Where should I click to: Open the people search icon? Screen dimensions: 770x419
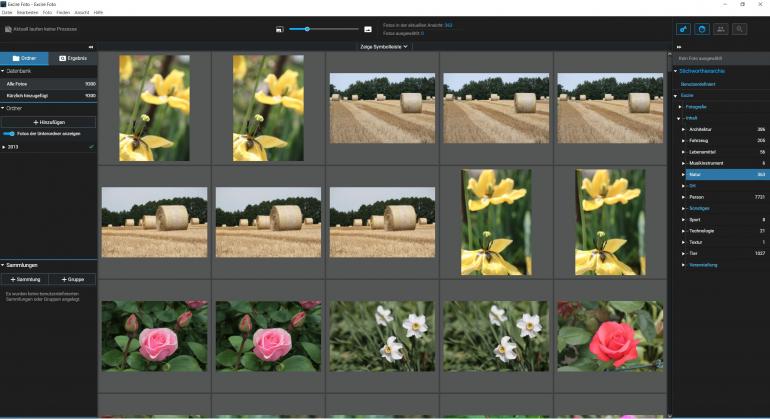tap(721, 29)
